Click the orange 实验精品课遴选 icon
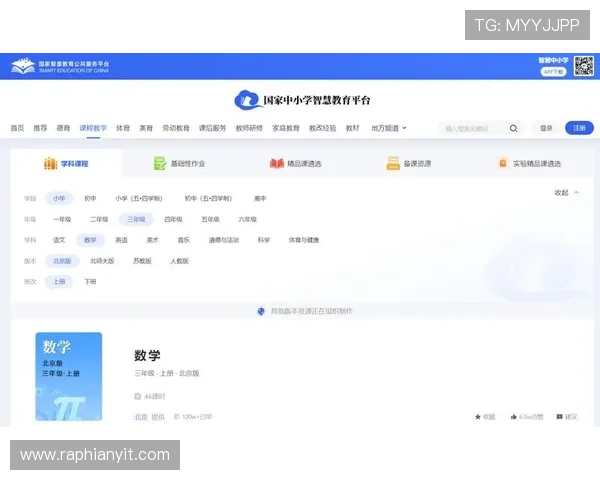600x480 pixels. pos(503,163)
